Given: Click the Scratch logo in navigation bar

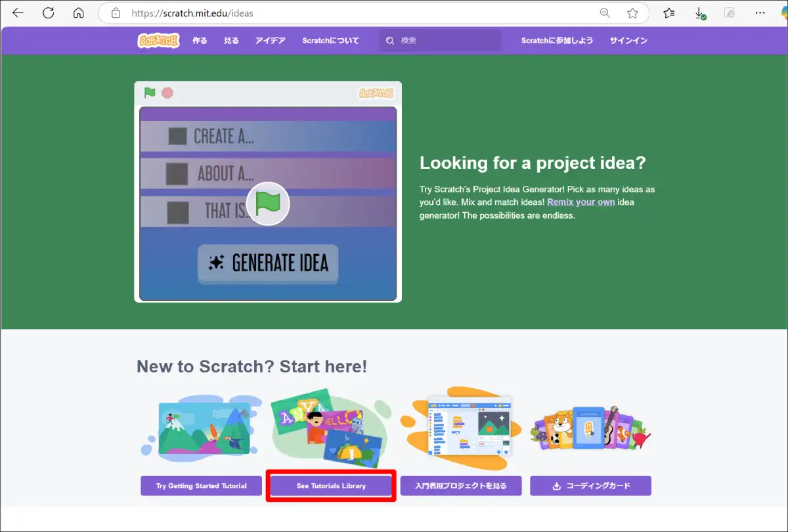Looking at the screenshot, I should [x=158, y=40].
